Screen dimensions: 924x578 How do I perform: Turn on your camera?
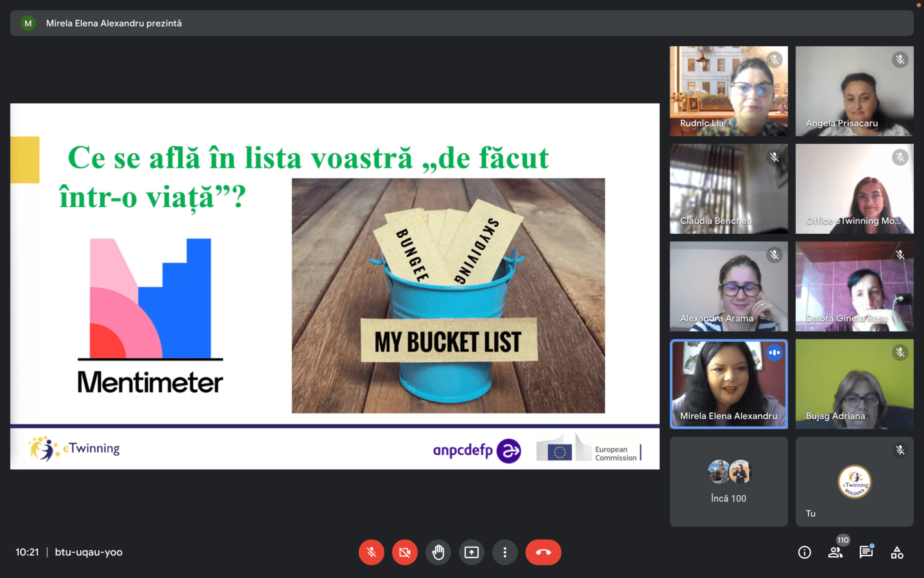point(405,552)
